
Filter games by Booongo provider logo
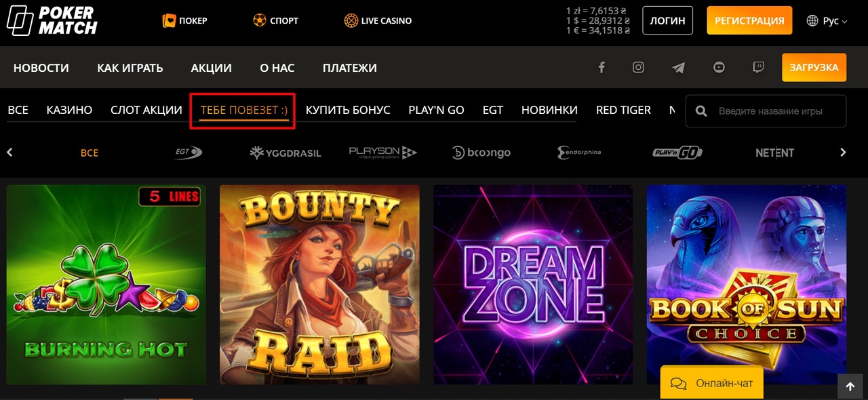481,153
